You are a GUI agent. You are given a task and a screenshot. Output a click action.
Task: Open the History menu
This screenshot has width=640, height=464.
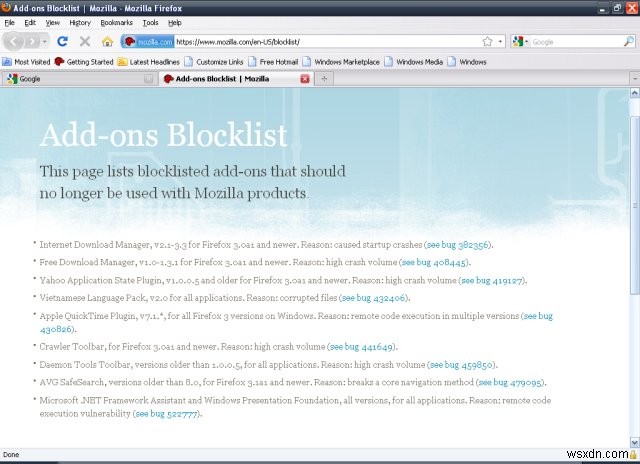80,23
